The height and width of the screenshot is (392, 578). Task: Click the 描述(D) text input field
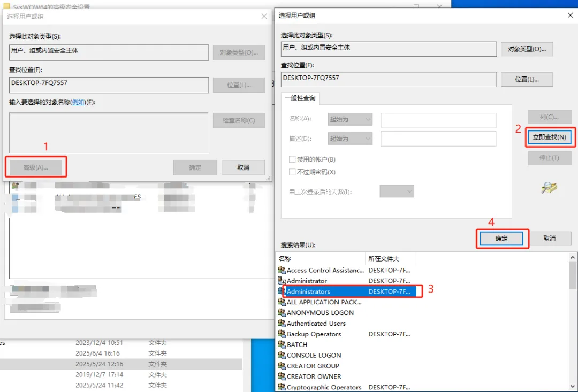point(438,139)
